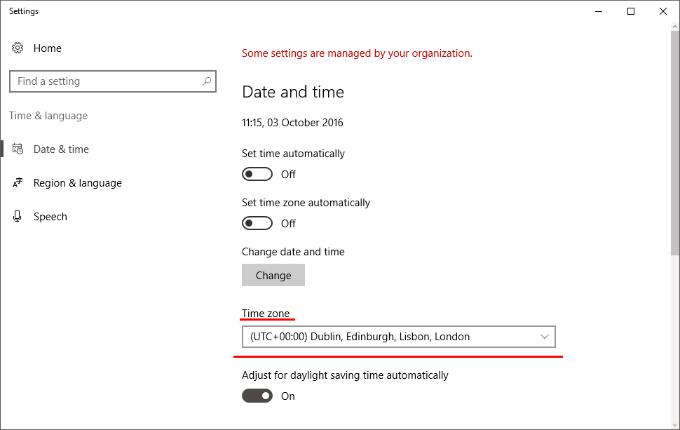Screen dimensions: 680x430
Task: Enable Set time automatically toggle
Action: 257,174
